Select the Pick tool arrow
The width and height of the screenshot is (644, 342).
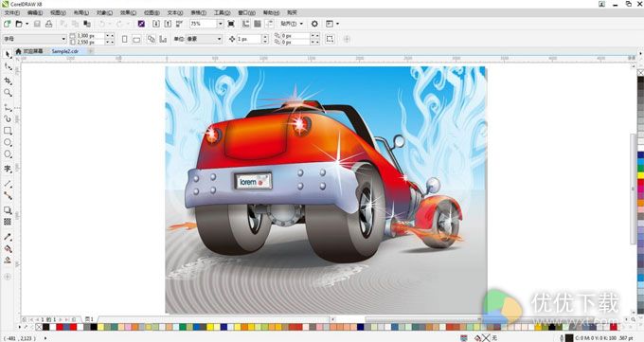click(x=8, y=54)
